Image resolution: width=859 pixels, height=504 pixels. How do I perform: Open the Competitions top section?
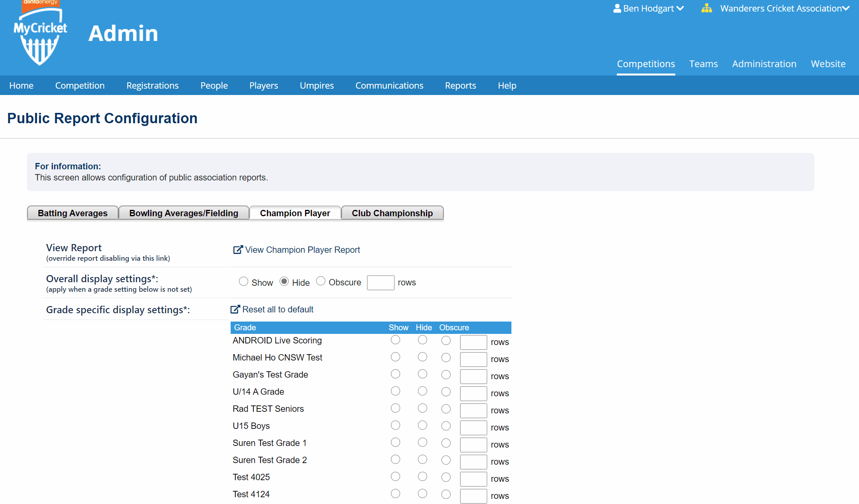(646, 64)
